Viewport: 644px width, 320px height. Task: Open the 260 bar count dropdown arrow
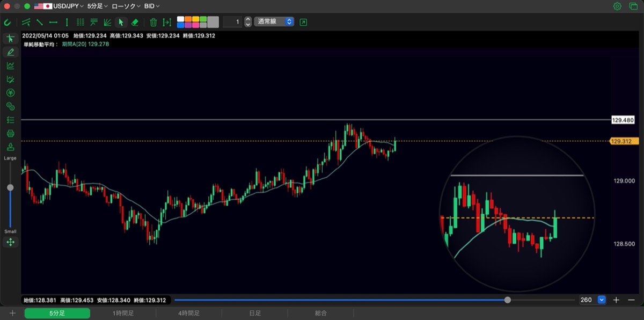602,300
